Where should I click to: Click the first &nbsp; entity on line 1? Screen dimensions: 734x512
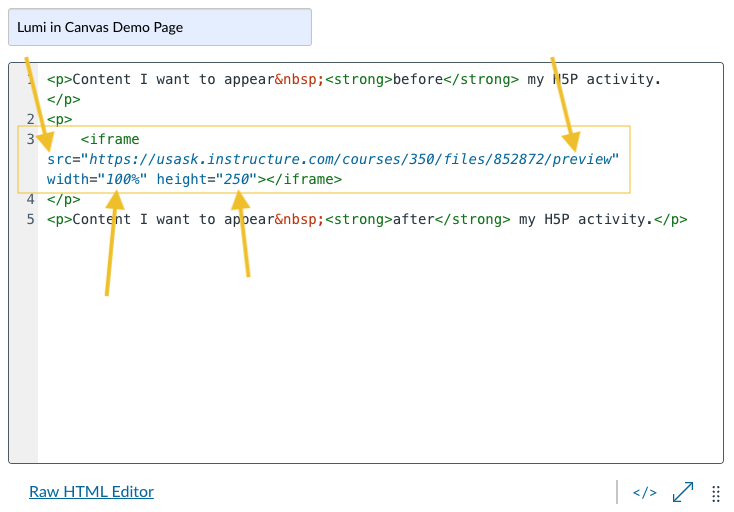tap(300, 79)
